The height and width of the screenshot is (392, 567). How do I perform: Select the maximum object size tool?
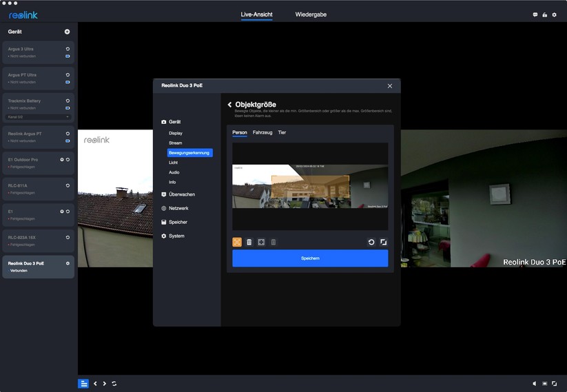pos(261,242)
